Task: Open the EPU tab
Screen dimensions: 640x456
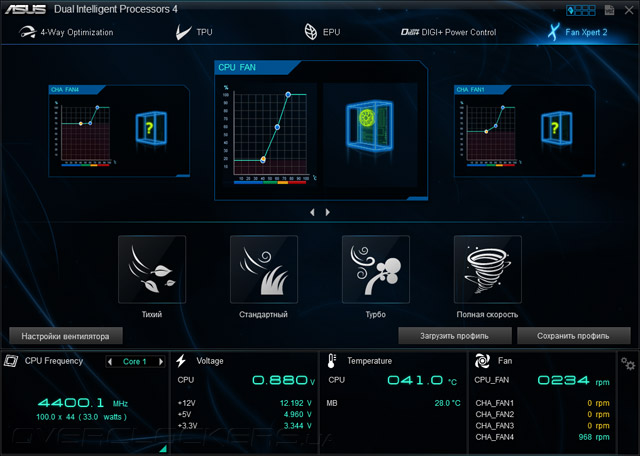Action: coord(322,32)
